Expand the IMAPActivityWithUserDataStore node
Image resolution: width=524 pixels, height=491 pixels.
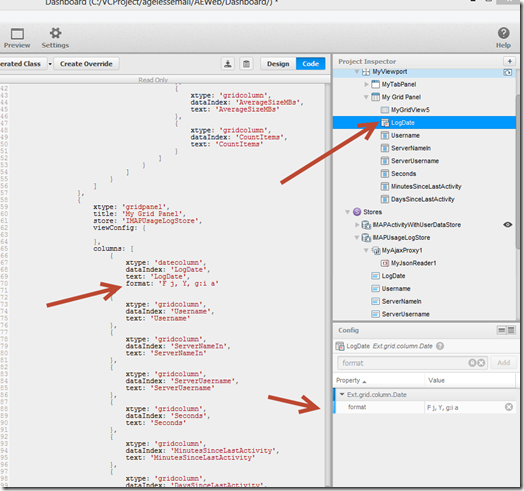click(x=357, y=225)
